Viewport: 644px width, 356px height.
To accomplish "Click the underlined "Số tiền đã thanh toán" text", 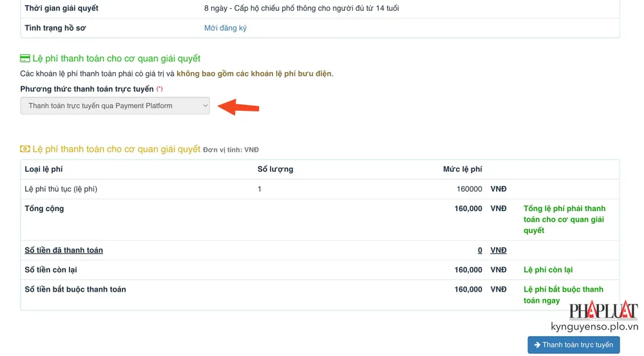I will click(x=64, y=250).
